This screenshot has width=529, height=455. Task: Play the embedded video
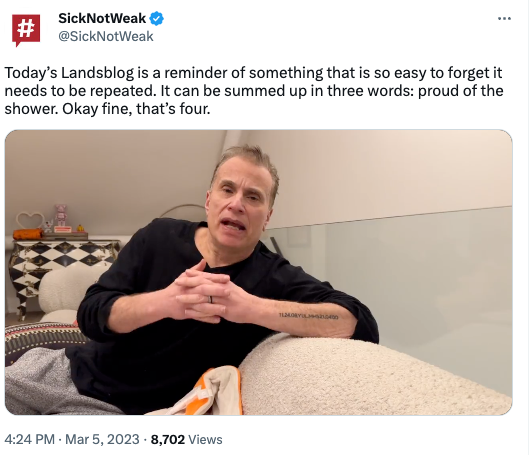pyautogui.click(x=258, y=272)
